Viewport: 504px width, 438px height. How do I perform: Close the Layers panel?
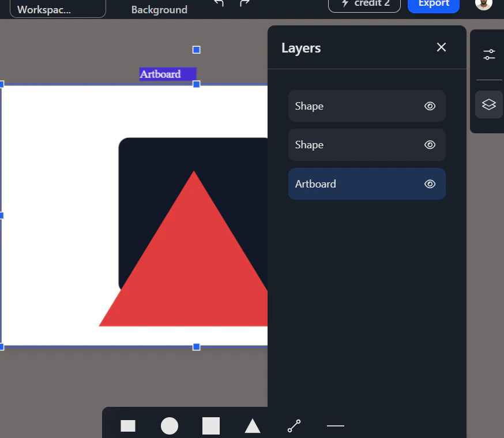click(x=441, y=47)
